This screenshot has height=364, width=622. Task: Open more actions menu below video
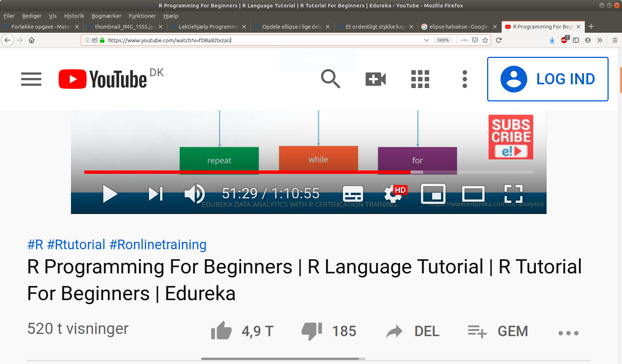click(x=568, y=333)
